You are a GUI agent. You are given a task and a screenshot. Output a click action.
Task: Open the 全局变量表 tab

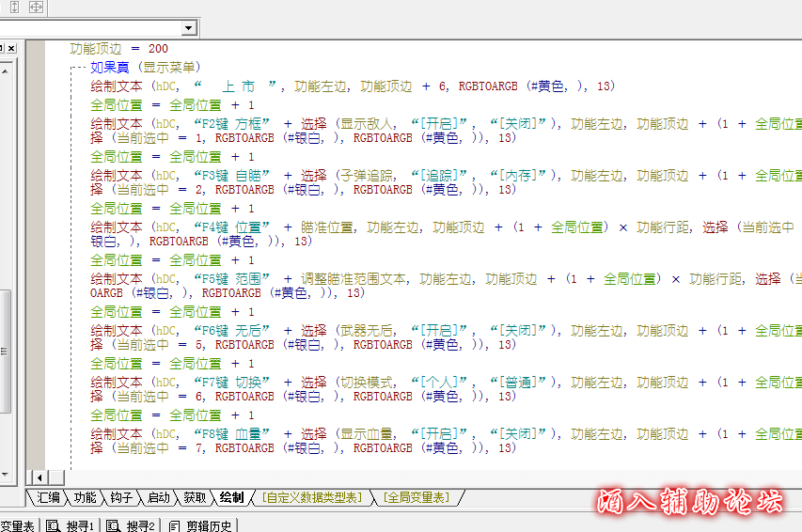[417, 497]
